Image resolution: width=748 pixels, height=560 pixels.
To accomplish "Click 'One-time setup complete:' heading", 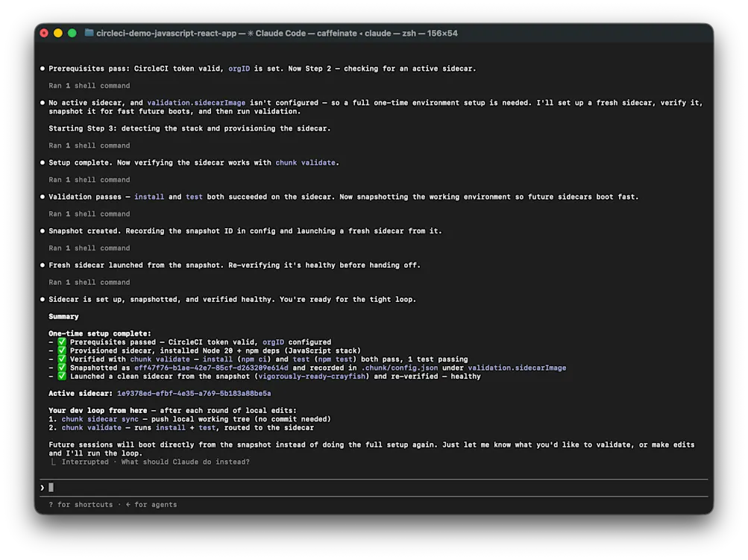I will point(100,334).
